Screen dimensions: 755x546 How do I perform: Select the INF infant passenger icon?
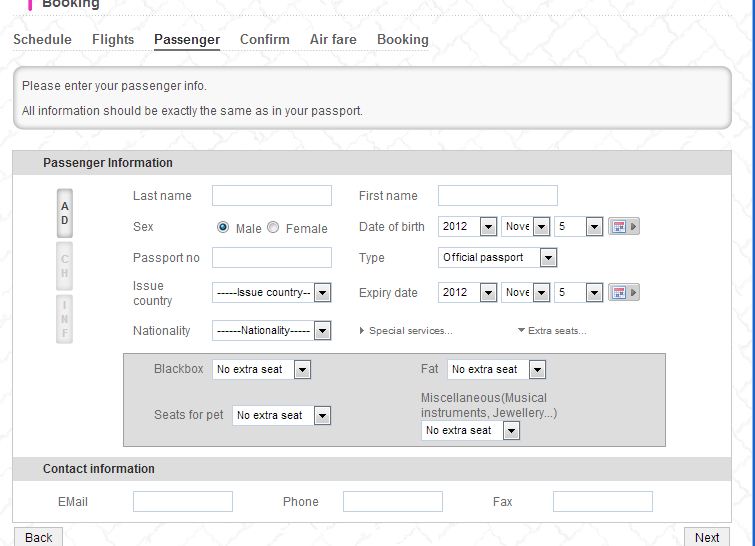tap(65, 319)
